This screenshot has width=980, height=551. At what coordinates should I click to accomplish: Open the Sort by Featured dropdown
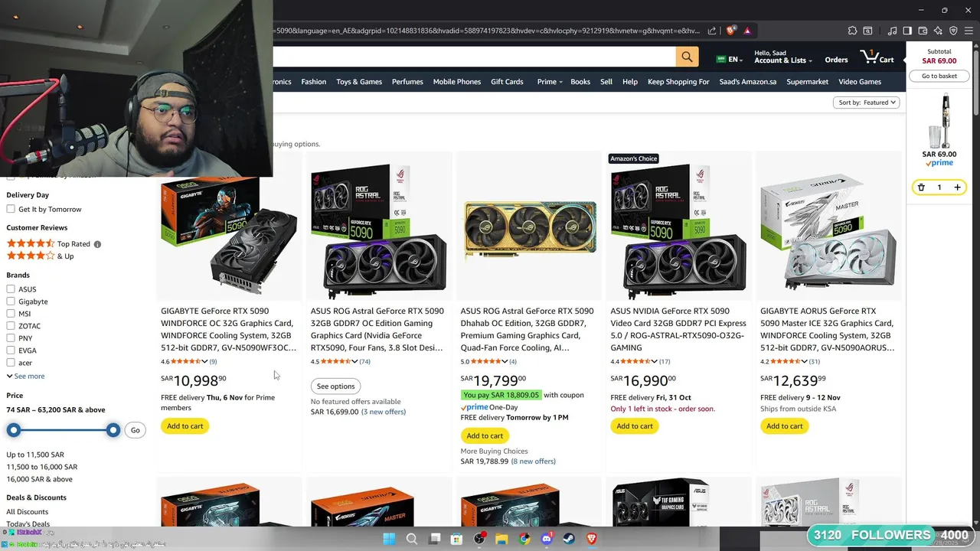pos(866,103)
